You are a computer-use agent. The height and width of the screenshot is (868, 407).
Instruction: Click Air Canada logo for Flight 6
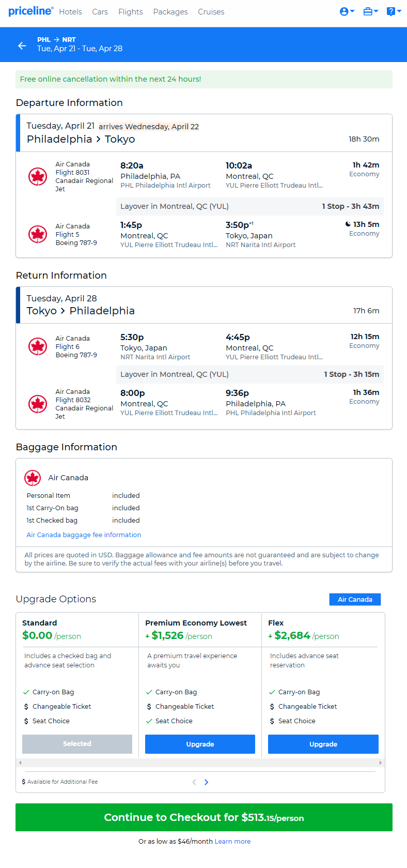pyautogui.click(x=38, y=346)
